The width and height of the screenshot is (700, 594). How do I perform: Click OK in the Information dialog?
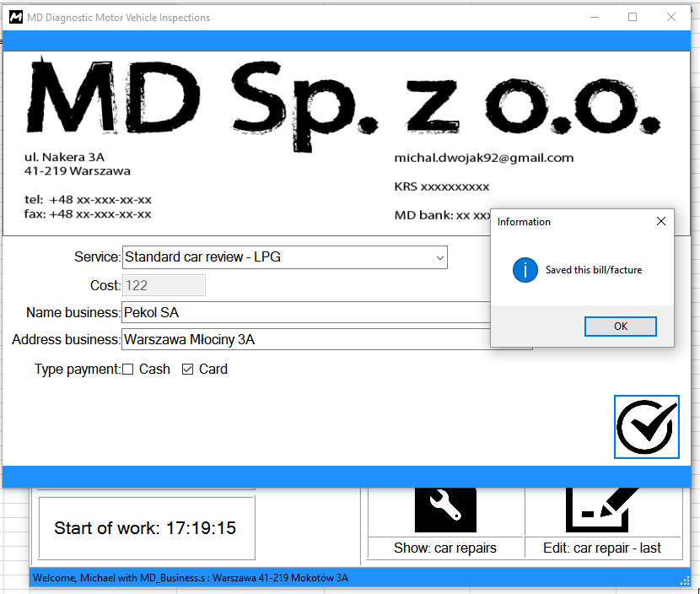621,327
